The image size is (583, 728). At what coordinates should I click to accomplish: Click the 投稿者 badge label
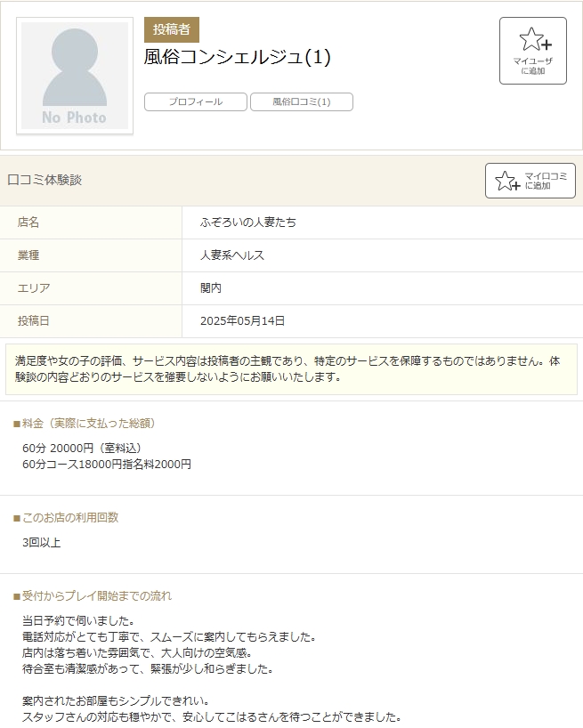(172, 29)
